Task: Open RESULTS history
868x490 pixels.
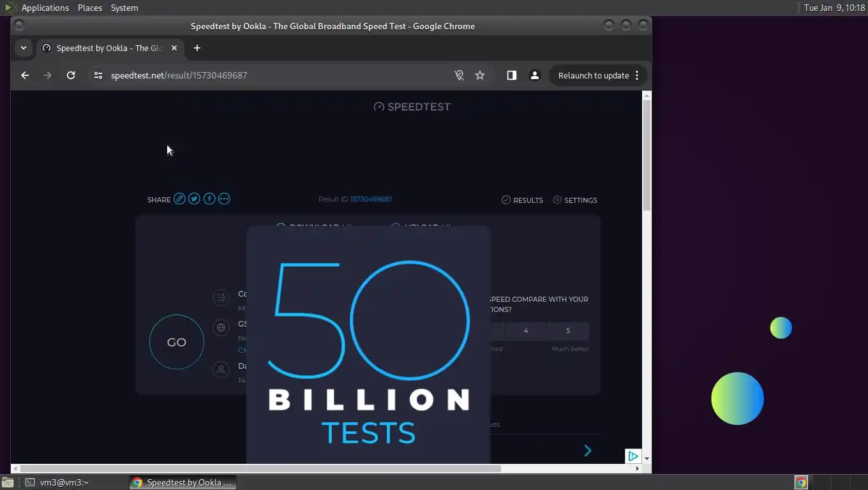Action: coord(522,200)
